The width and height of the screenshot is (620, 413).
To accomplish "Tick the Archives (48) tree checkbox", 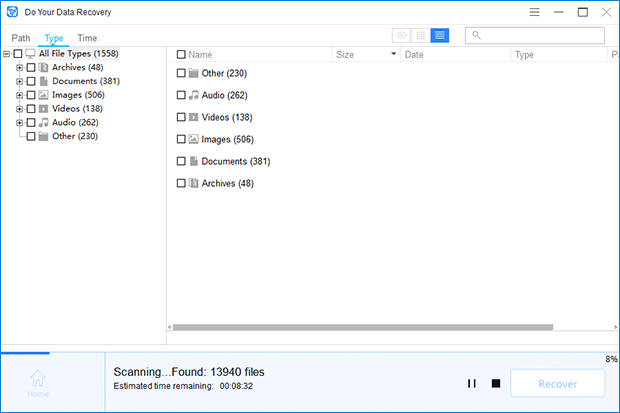I will coord(31,68).
